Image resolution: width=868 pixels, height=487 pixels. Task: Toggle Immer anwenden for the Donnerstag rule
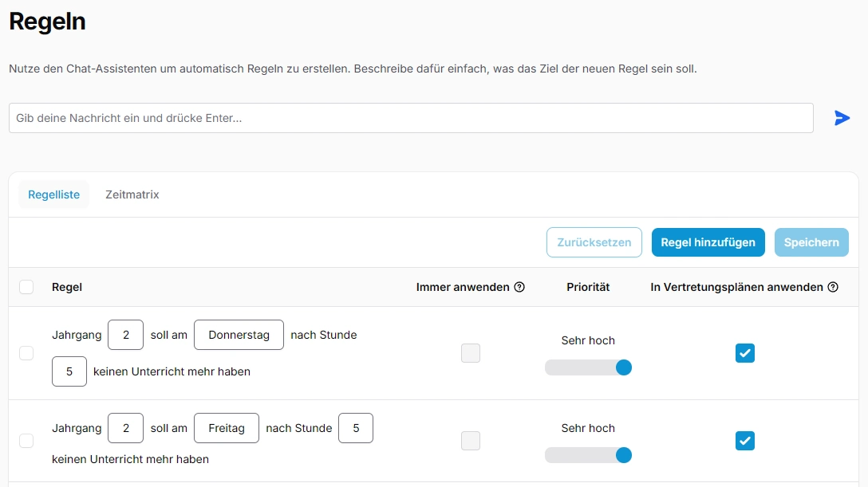click(x=471, y=353)
